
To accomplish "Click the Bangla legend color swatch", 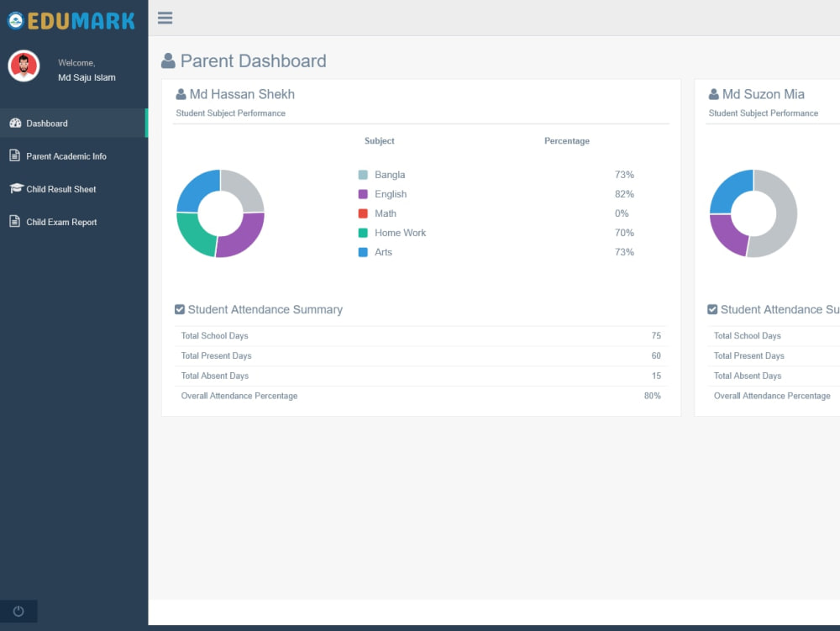I will pyautogui.click(x=363, y=175).
